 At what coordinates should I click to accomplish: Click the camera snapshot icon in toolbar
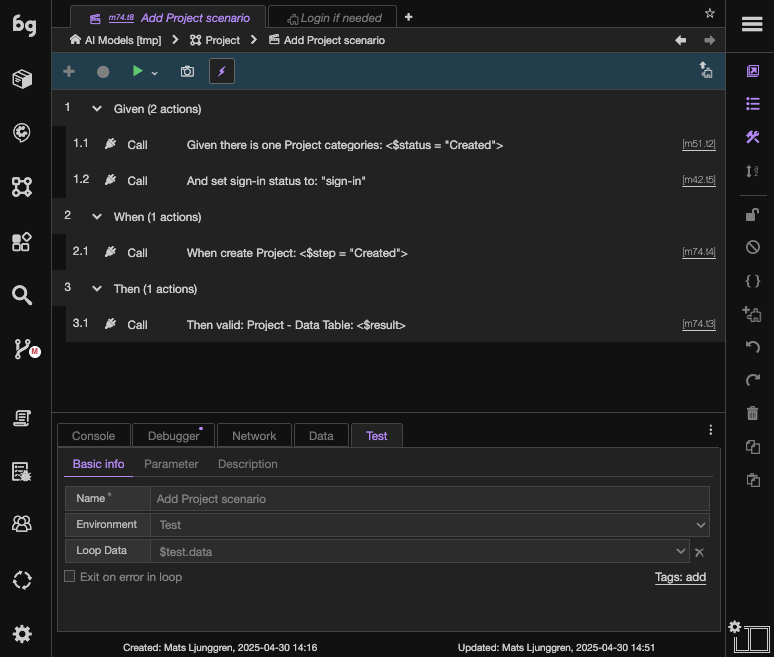point(187,72)
